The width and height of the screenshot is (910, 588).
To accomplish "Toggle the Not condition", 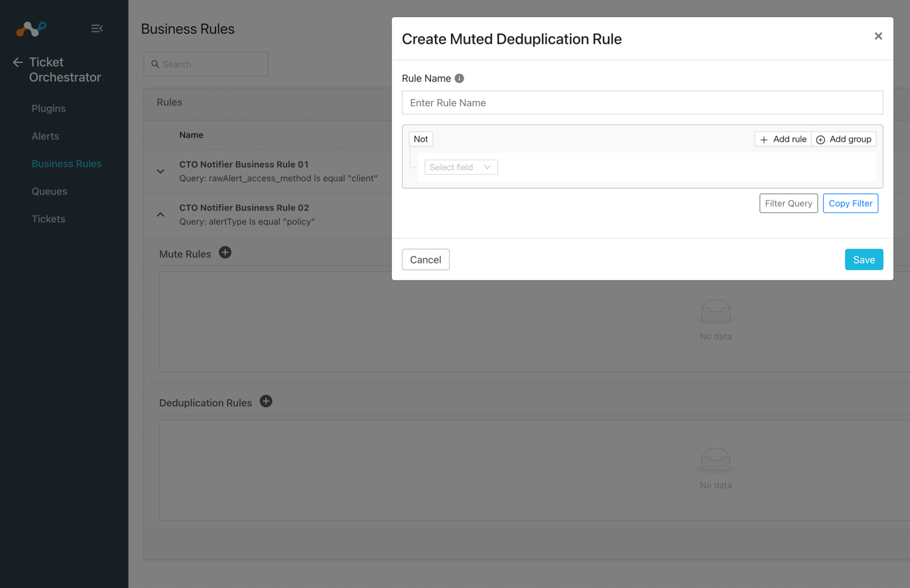I will 421,139.
